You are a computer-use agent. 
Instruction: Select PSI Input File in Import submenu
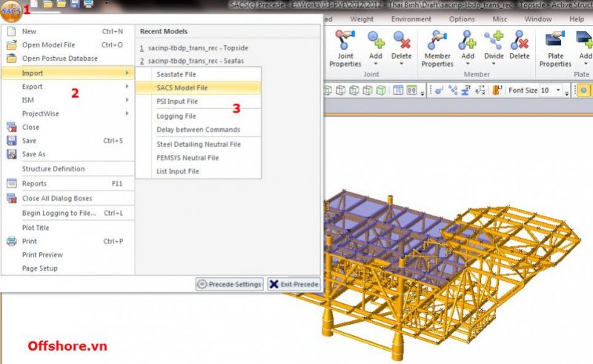coord(198,102)
